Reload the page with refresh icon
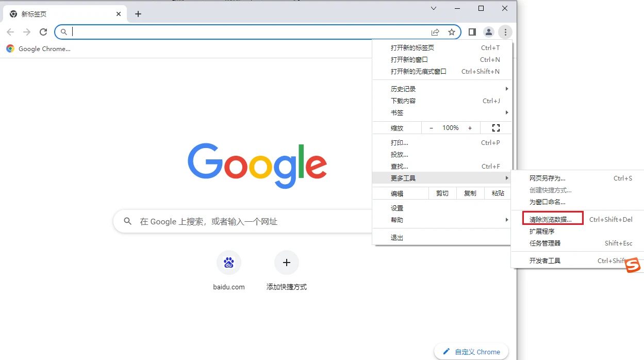The image size is (644, 360). click(x=43, y=32)
